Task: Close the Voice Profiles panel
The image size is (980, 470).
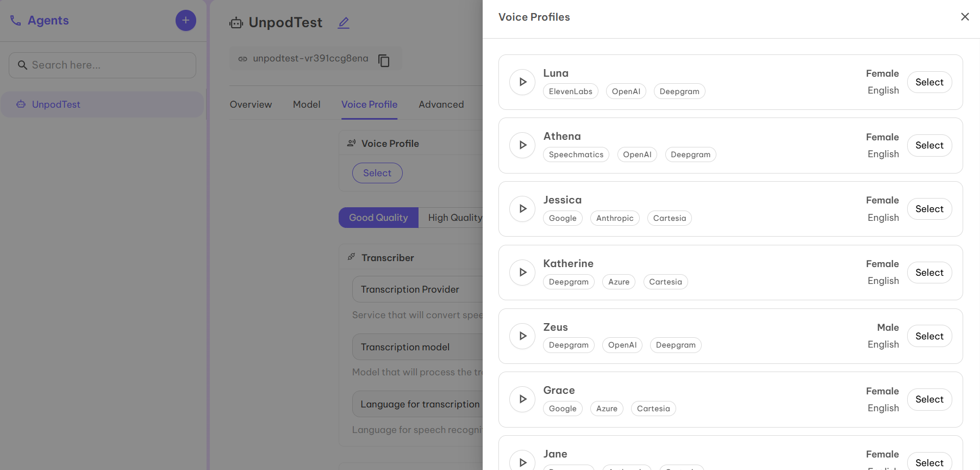Action: pos(965,17)
